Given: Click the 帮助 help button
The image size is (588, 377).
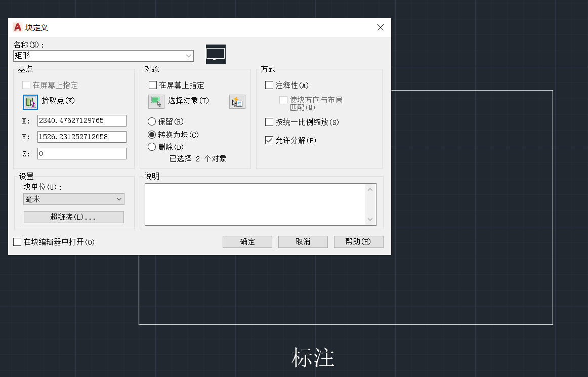Looking at the screenshot, I should point(358,241).
